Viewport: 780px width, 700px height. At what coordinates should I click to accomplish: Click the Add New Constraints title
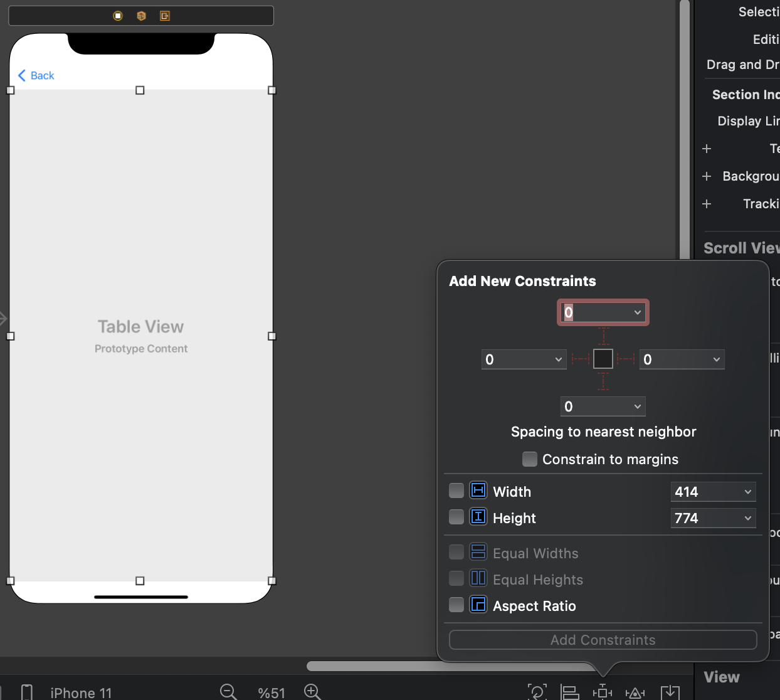click(x=522, y=281)
